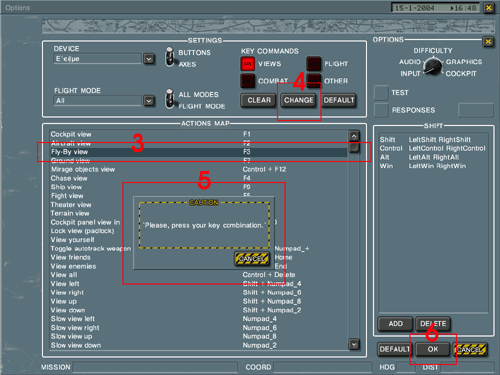Select the Chase view row
The height and width of the screenshot is (375, 500).
point(198,178)
